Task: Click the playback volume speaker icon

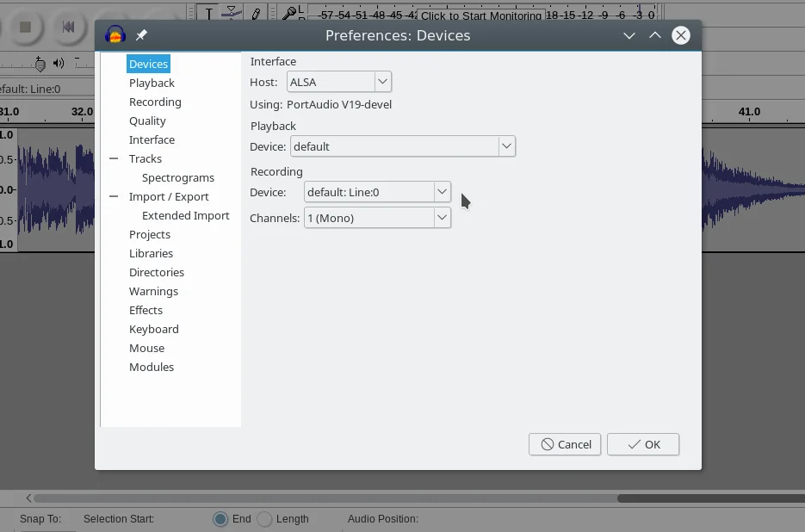Action: point(59,63)
